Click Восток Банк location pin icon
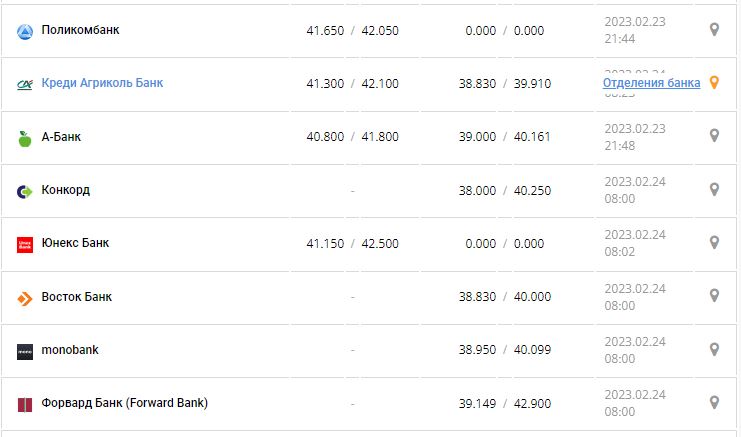Viewport: 741px width, 437px height. click(x=714, y=296)
